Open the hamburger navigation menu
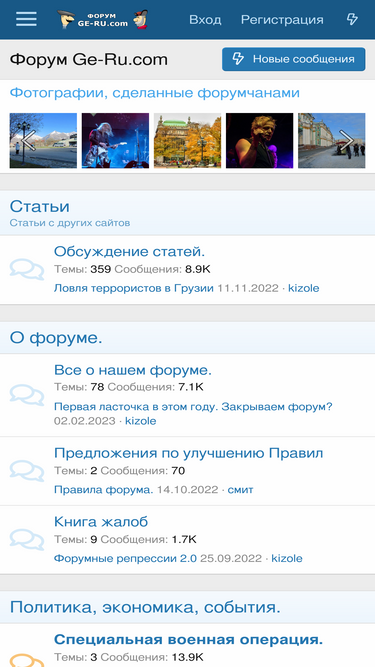Image resolution: width=375 pixels, height=667 pixels. (26, 19)
